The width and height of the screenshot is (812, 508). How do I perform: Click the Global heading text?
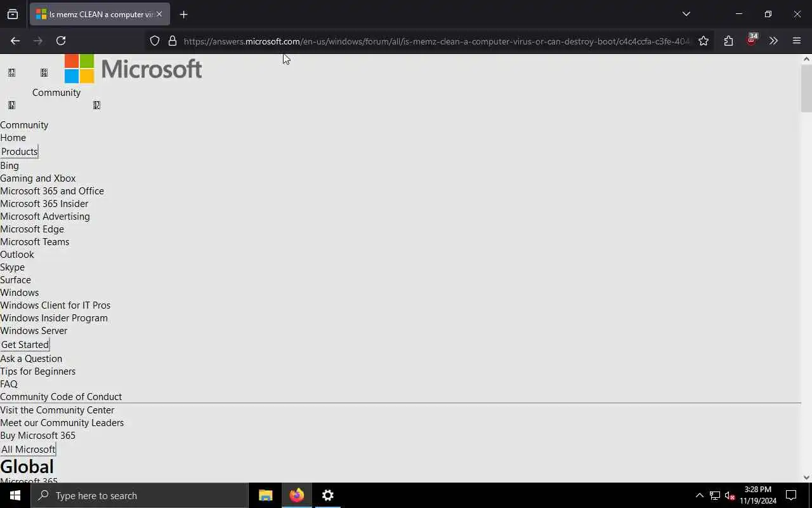click(27, 467)
